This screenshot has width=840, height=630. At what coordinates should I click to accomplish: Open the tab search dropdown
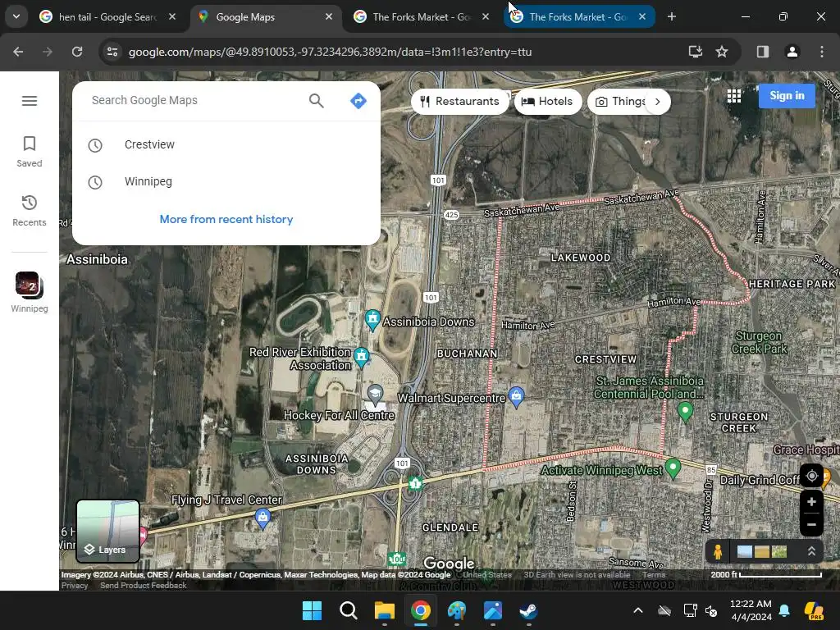pyautogui.click(x=16, y=16)
